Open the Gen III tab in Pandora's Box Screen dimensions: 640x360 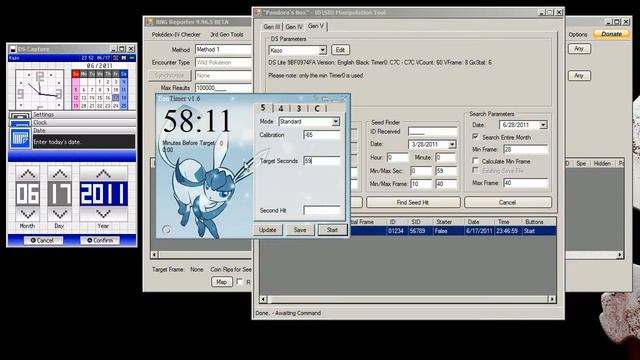point(272,27)
